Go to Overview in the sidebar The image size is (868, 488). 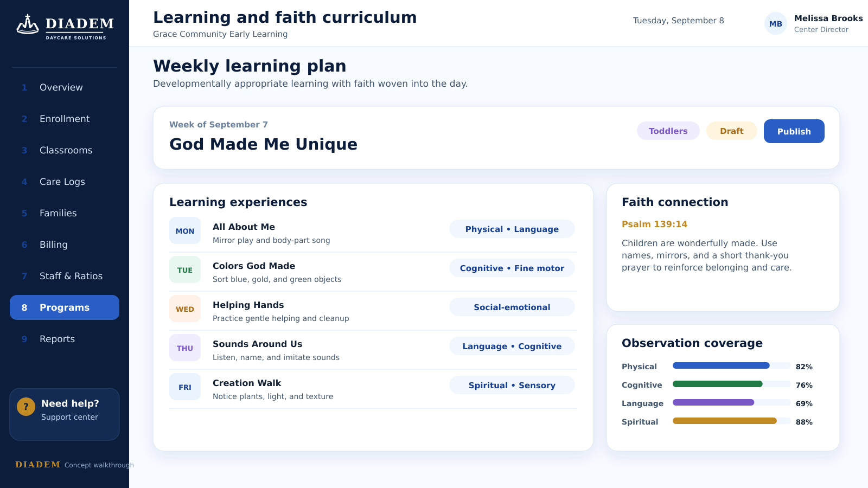[65, 87]
